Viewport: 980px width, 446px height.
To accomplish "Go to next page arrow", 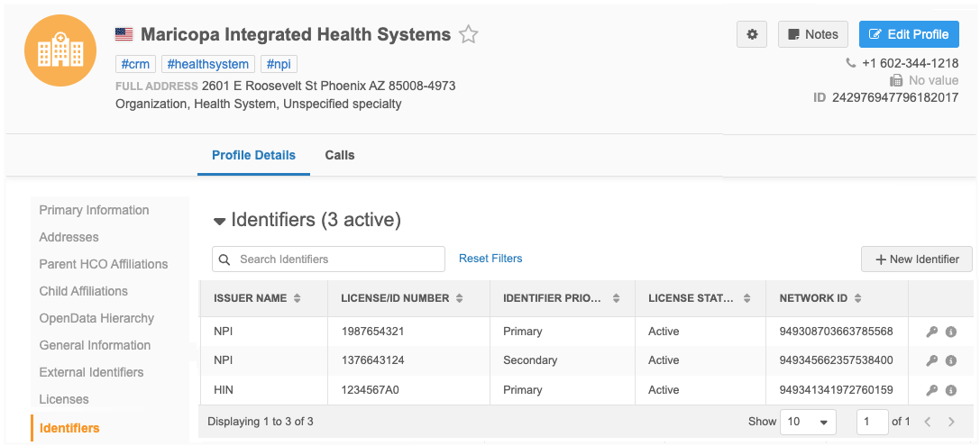I will tap(951, 422).
